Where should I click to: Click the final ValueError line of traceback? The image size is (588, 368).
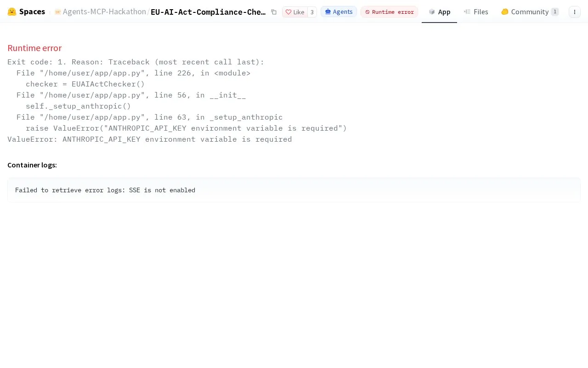pyautogui.click(x=150, y=139)
